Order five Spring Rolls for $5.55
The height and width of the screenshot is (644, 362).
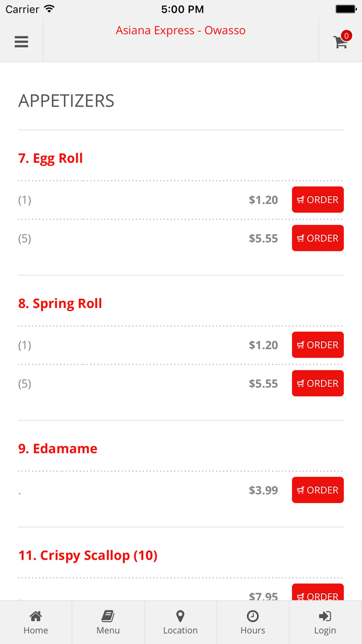coord(318,384)
